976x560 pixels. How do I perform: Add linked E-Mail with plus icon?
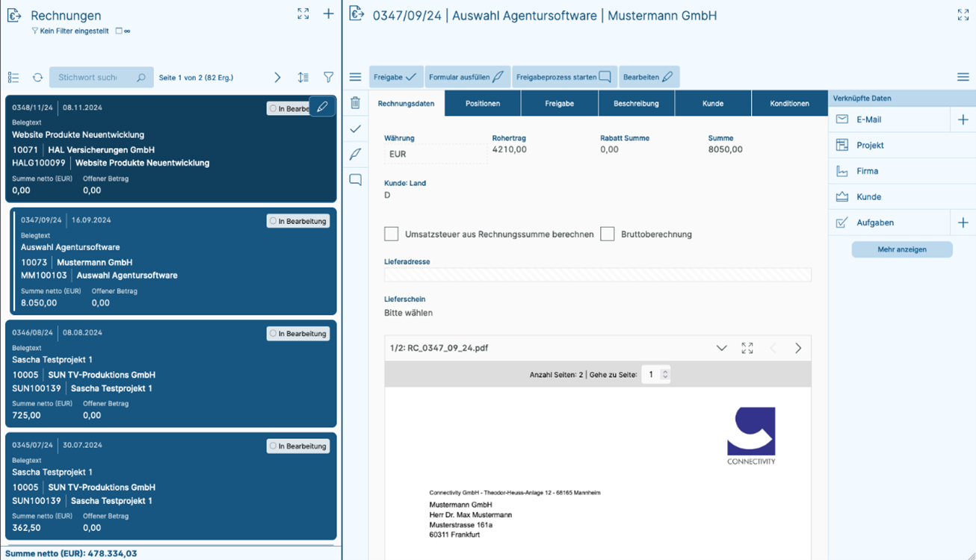click(963, 119)
